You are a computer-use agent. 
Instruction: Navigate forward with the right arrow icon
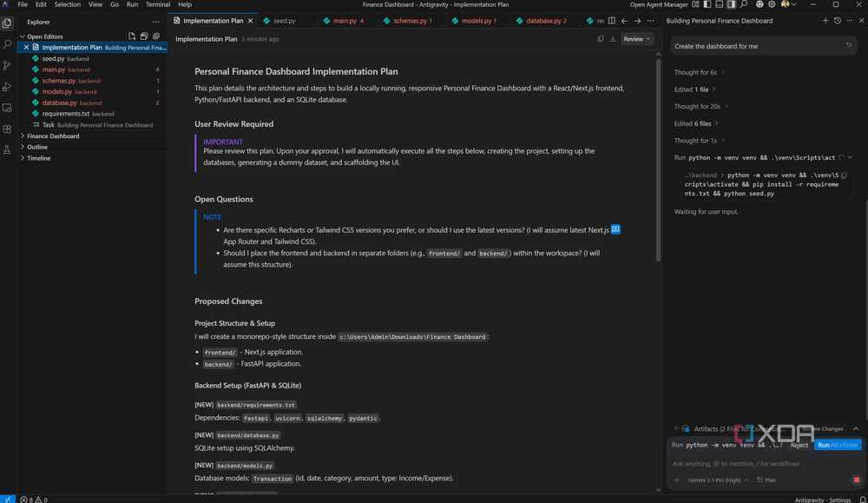click(x=638, y=21)
